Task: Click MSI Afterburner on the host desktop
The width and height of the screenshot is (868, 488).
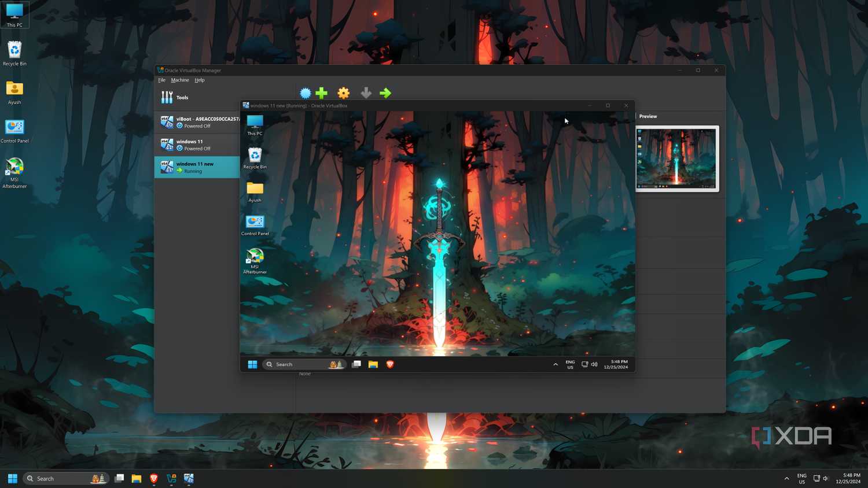Action: coord(14,173)
